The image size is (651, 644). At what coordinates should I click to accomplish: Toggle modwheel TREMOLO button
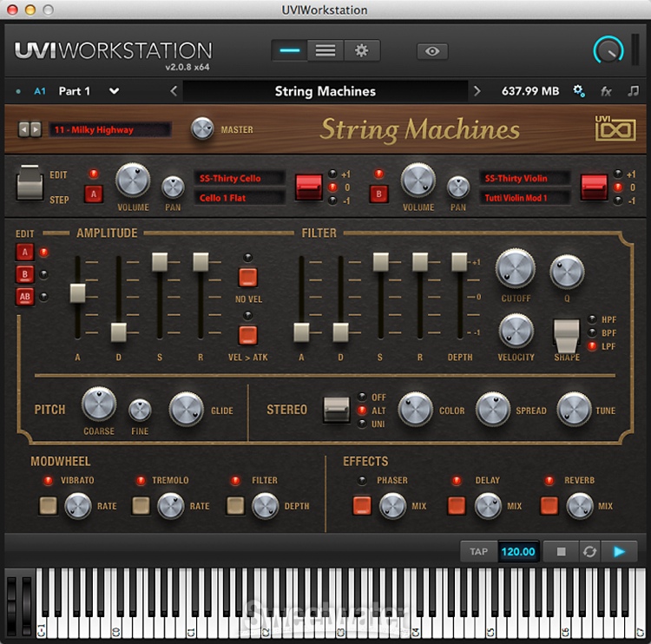(x=141, y=505)
